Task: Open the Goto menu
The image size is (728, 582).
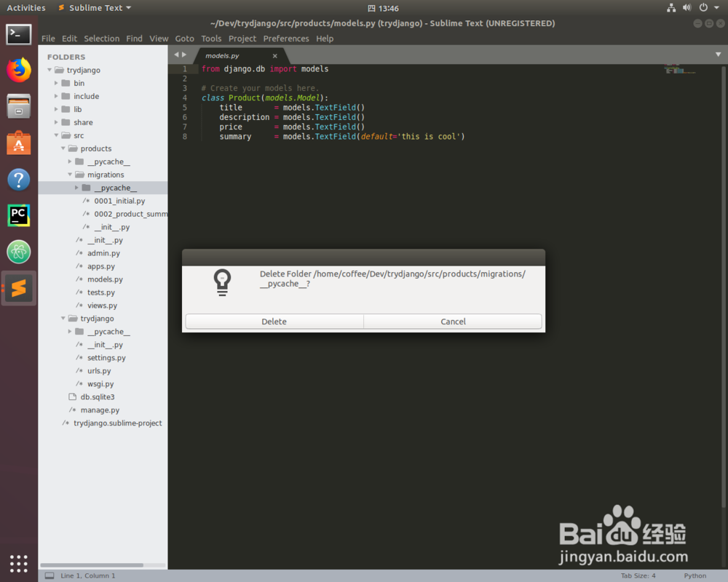Action: [x=184, y=39]
